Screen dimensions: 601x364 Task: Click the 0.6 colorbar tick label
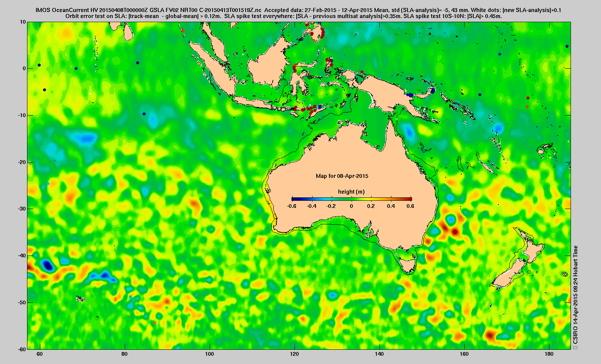coord(410,206)
